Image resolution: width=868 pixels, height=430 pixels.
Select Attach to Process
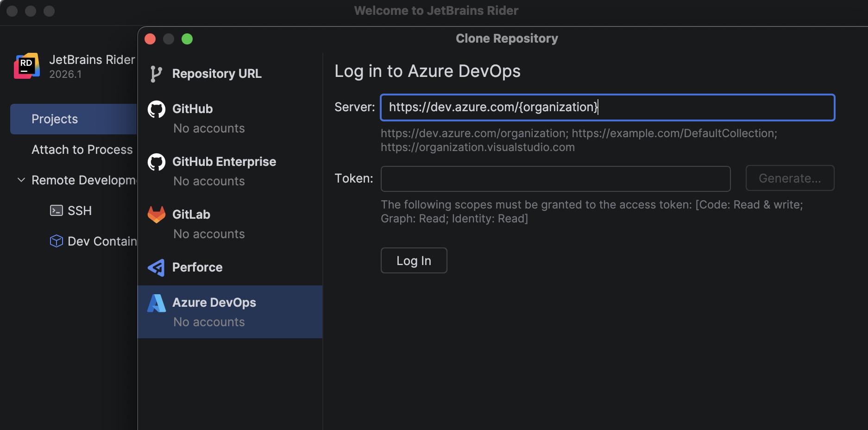(82, 150)
